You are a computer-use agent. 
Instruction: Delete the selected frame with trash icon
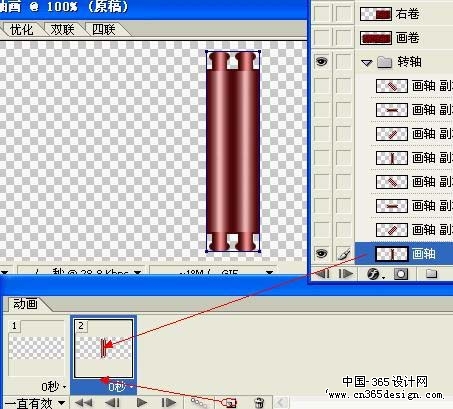[259, 403]
